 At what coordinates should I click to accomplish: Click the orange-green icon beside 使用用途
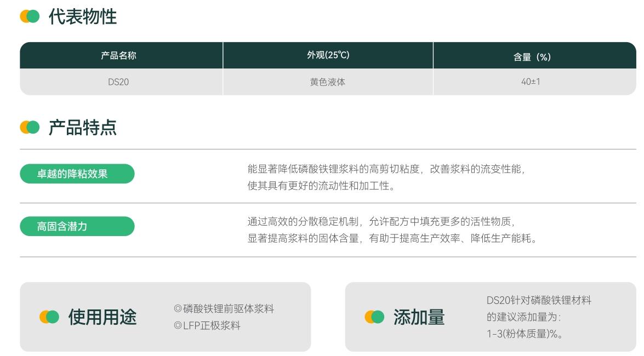click(49, 317)
